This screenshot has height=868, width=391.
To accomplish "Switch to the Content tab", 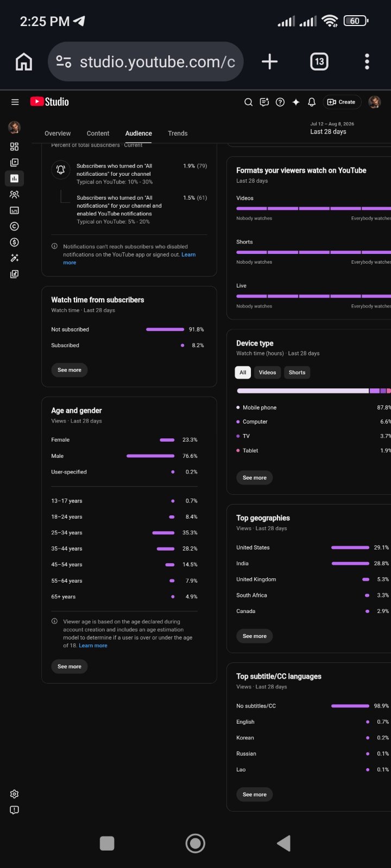I will 98,133.
